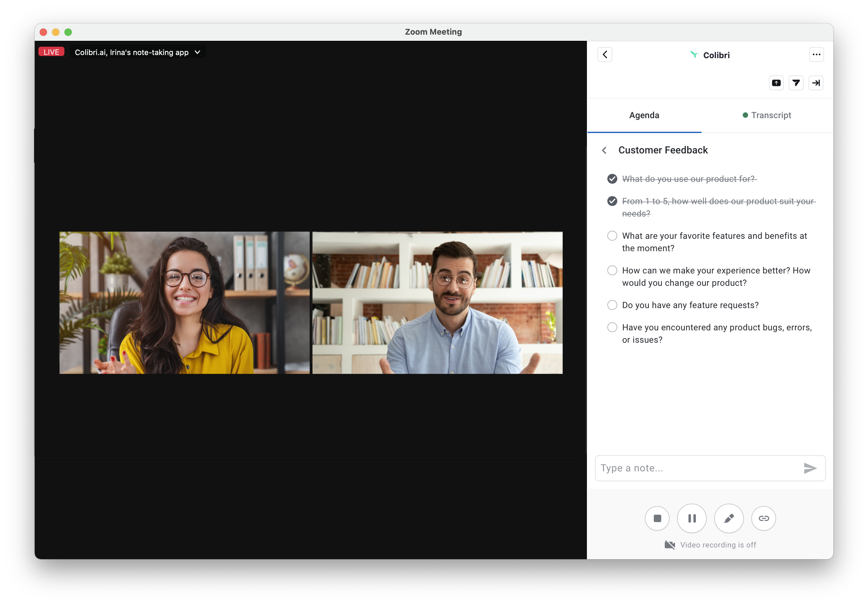Select the man's video tile

tap(437, 302)
